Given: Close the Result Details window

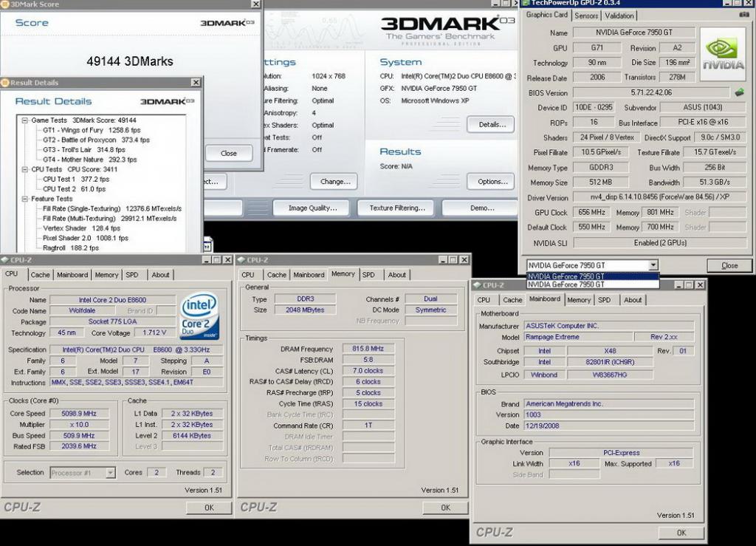Looking at the screenshot, I should click(x=196, y=83).
